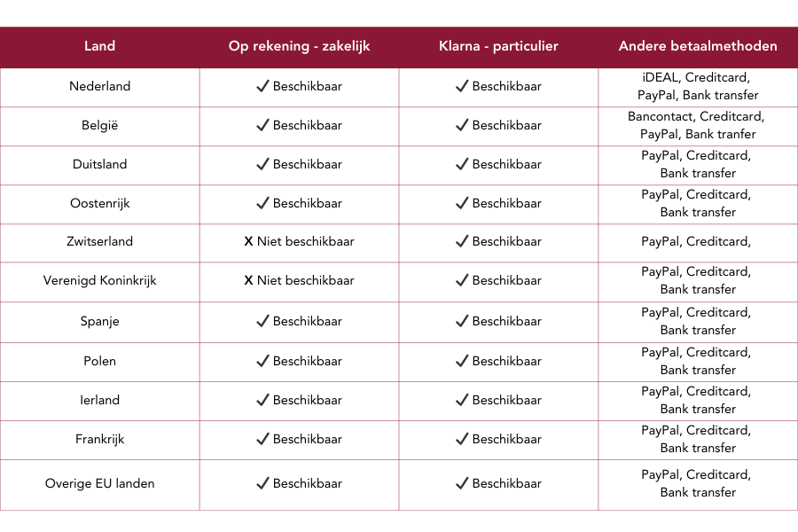Click Bancontact payment methods text for België
This screenshot has width=798, height=532.
[x=698, y=125]
